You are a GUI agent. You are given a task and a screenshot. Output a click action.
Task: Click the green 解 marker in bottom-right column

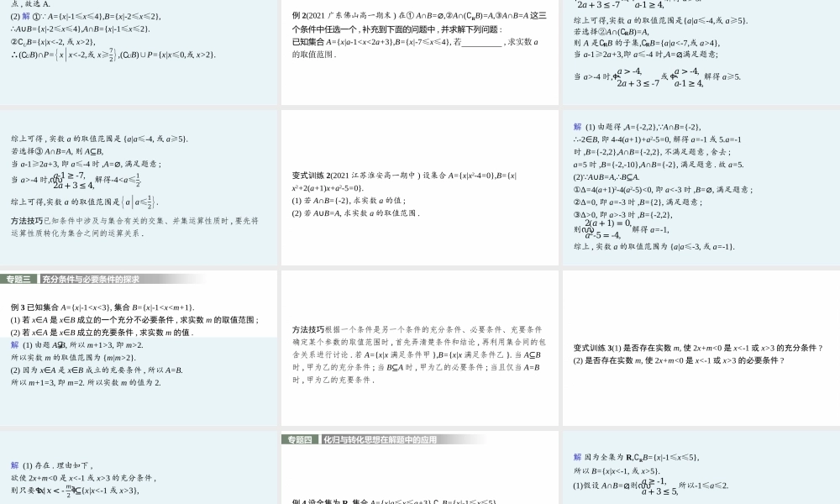575,455
